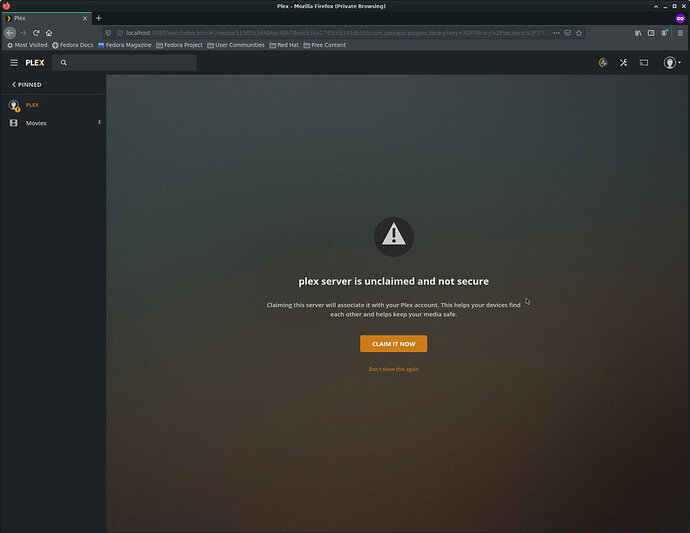Open Firefox library icon

coord(638,33)
